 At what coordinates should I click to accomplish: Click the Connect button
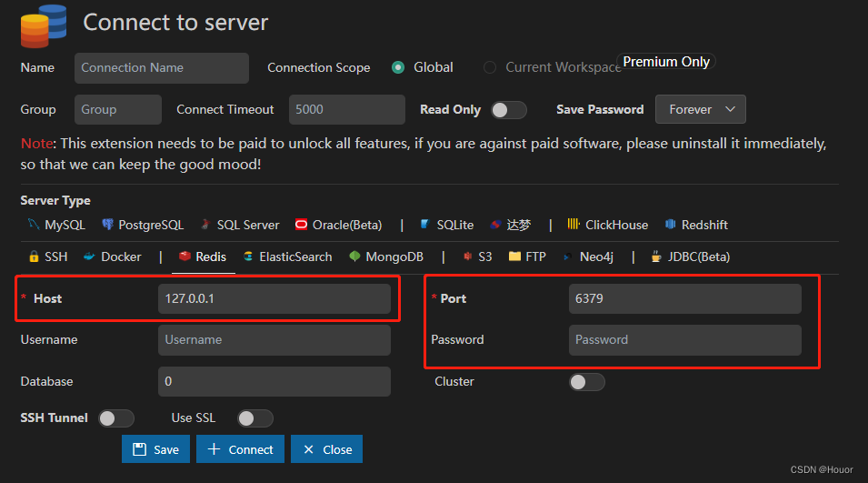click(x=240, y=448)
